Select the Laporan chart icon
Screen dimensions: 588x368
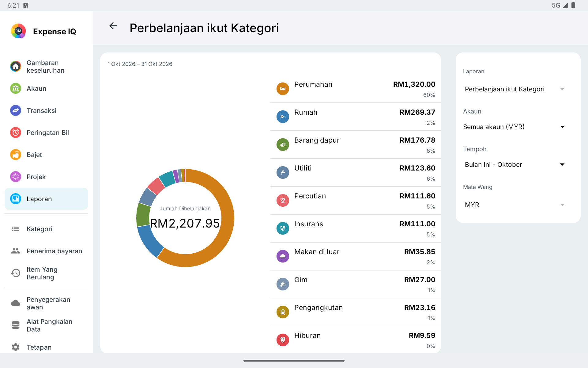[16, 199]
